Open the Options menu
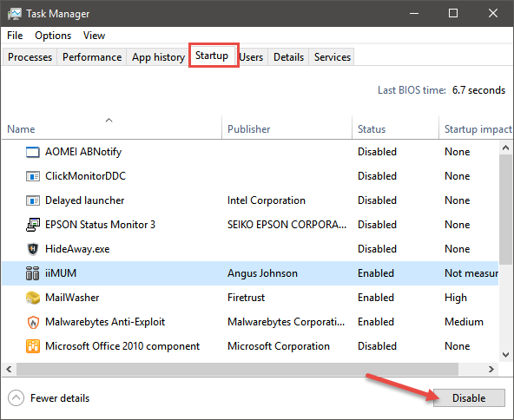The image size is (514, 420). point(53,36)
